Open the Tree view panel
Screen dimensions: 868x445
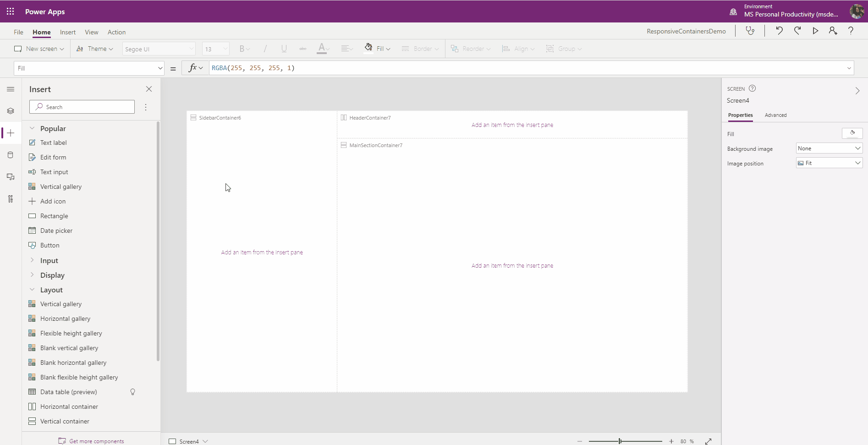coord(10,110)
